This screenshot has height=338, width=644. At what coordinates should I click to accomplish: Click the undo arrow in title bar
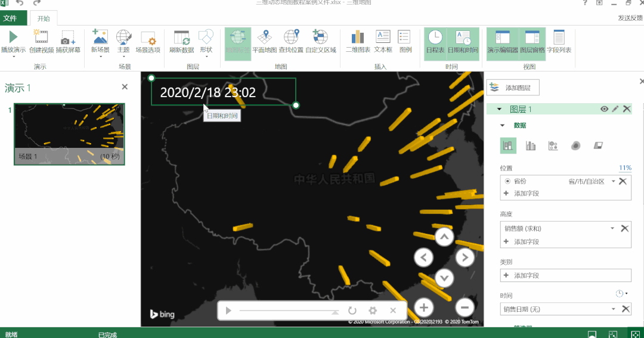point(19,3)
